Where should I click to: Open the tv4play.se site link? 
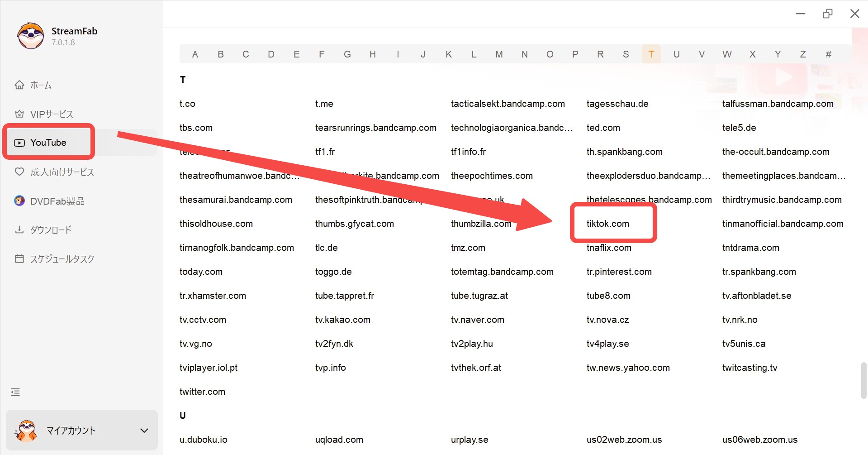(x=607, y=344)
